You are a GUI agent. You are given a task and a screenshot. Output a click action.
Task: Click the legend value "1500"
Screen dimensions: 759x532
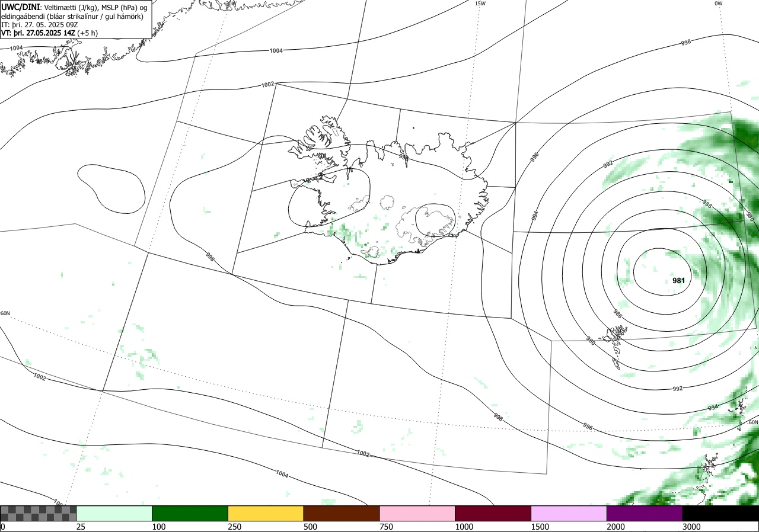(x=540, y=527)
